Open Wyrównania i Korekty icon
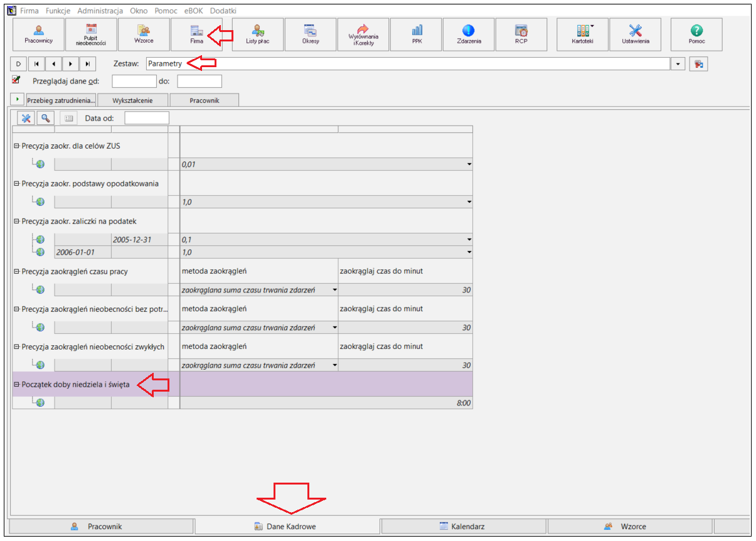756x541 pixels. click(363, 29)
